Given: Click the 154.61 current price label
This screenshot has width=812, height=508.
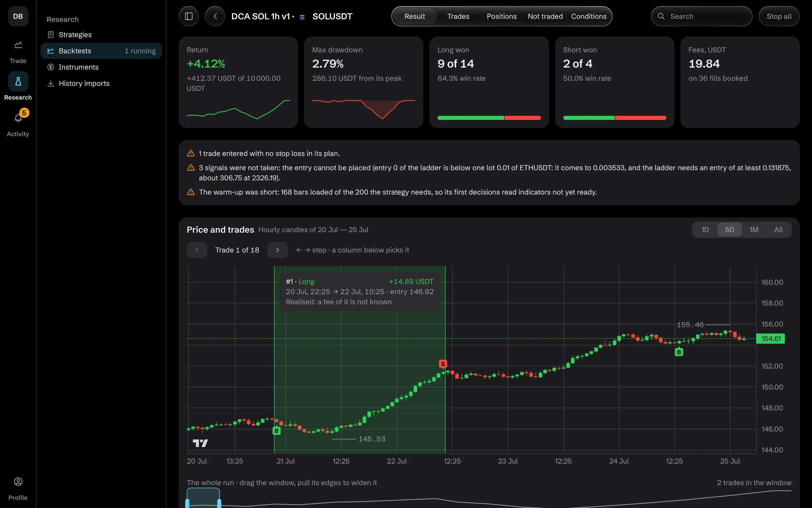Looking at the screenshot, I should click(x=770, y=339).
